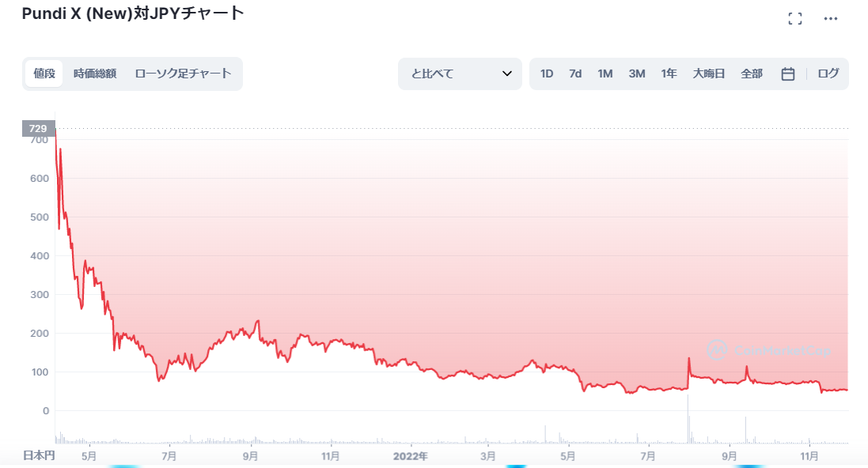Select the 1M time range
Image resolution: width=868 pixels, height=468 pixels.
[x=605, y=74]
